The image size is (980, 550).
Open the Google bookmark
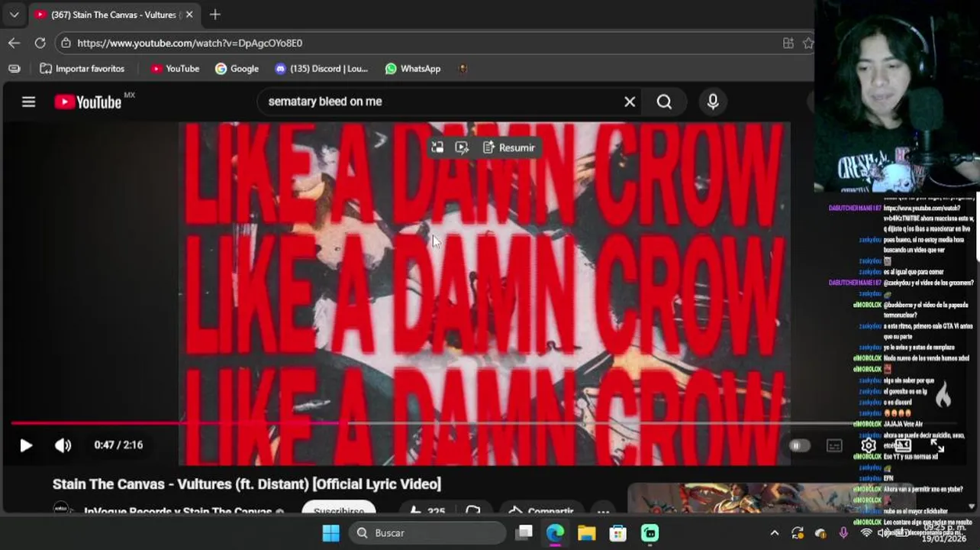coord(237,69)
